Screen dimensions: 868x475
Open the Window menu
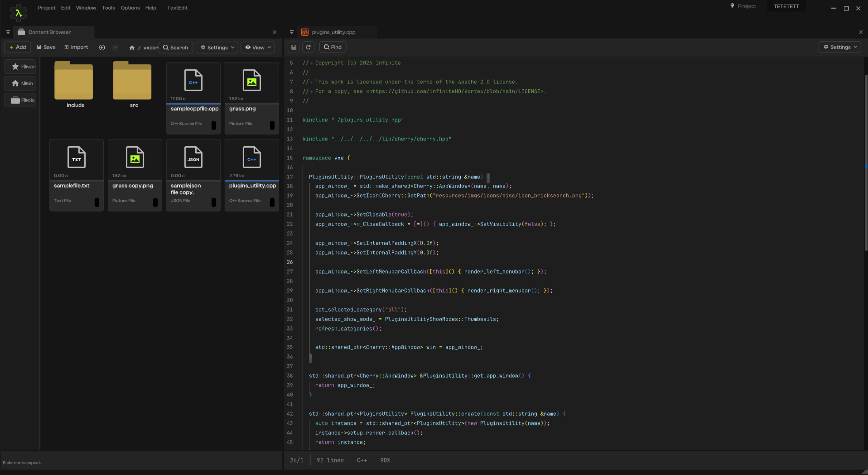(x=86, y=7)
